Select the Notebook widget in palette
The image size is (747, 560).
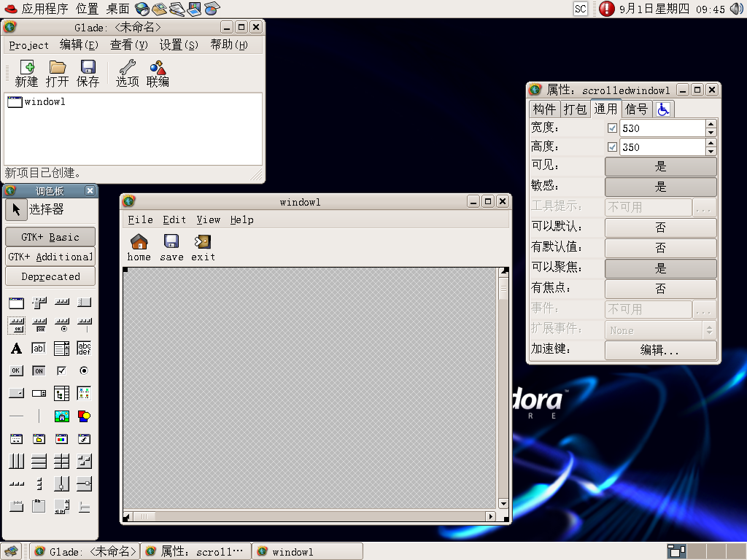(x=39, y=506)
